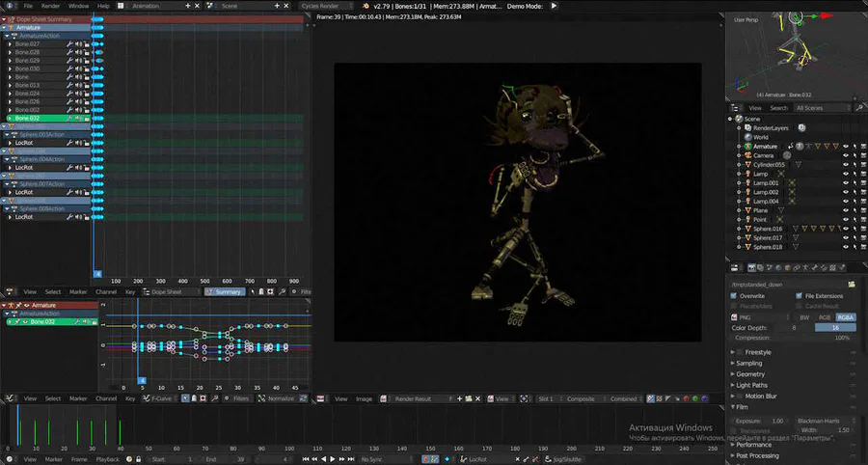Click the speaker mute icon on Bone.028 channel

pyautogui.click(x=78, y=52)
